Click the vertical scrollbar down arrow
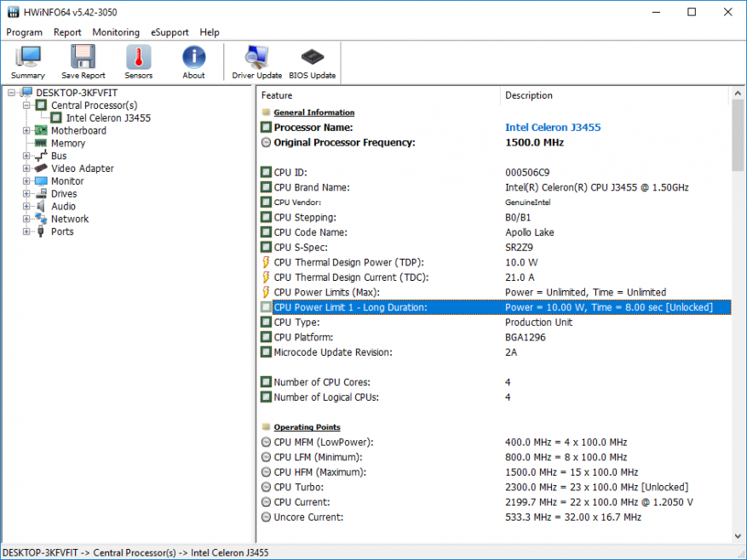Viewport: 747px width, 560px height. [738, 536]
